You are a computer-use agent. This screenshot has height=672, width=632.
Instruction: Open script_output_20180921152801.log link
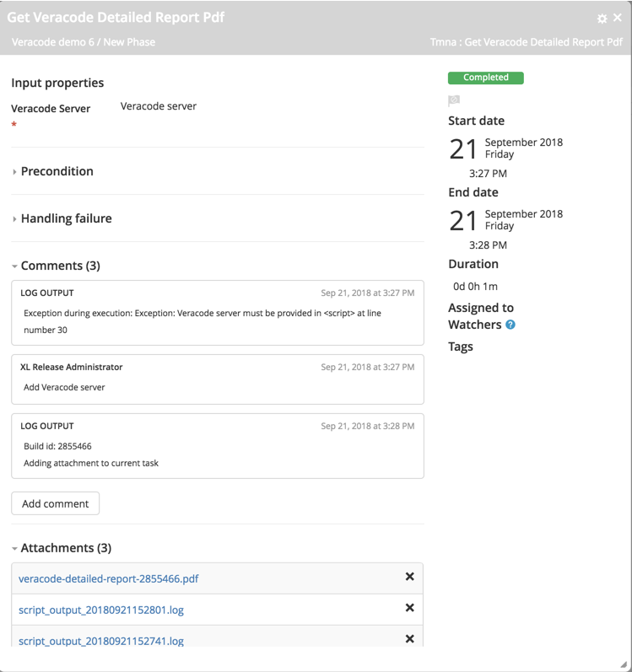[x=101, y=610]
